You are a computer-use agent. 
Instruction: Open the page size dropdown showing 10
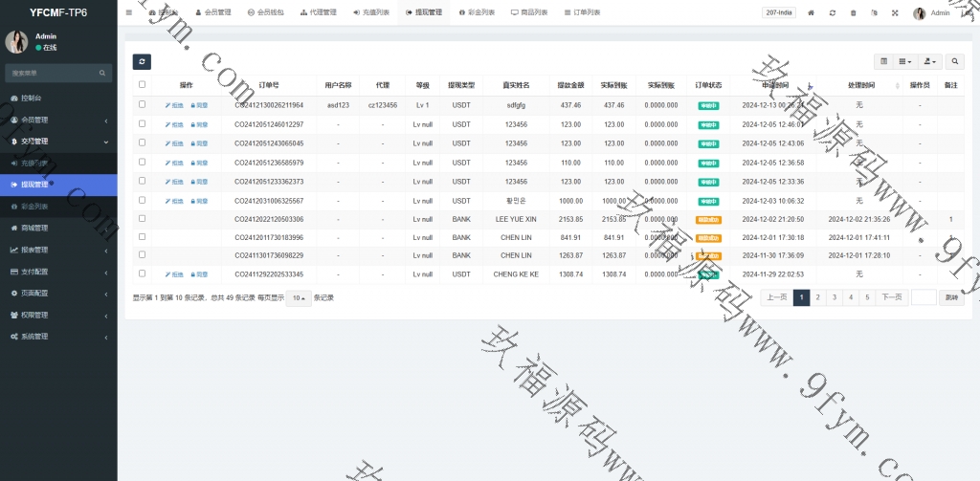click(x=300, y=297)
